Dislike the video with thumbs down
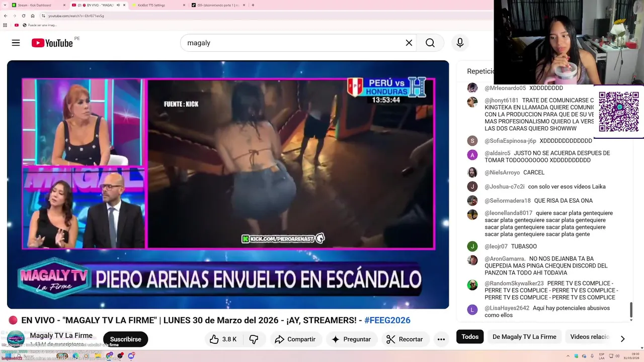Screen dimensions: 644x362 tap(254, 339)
